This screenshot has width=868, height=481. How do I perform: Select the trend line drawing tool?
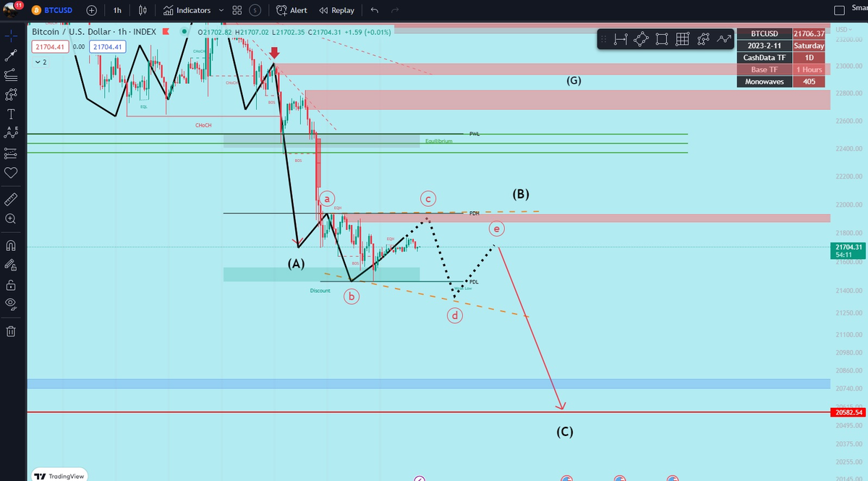point(11,55)
